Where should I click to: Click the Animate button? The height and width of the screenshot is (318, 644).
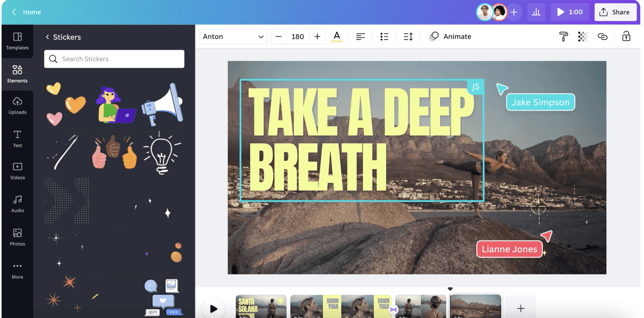pos(450,37)
